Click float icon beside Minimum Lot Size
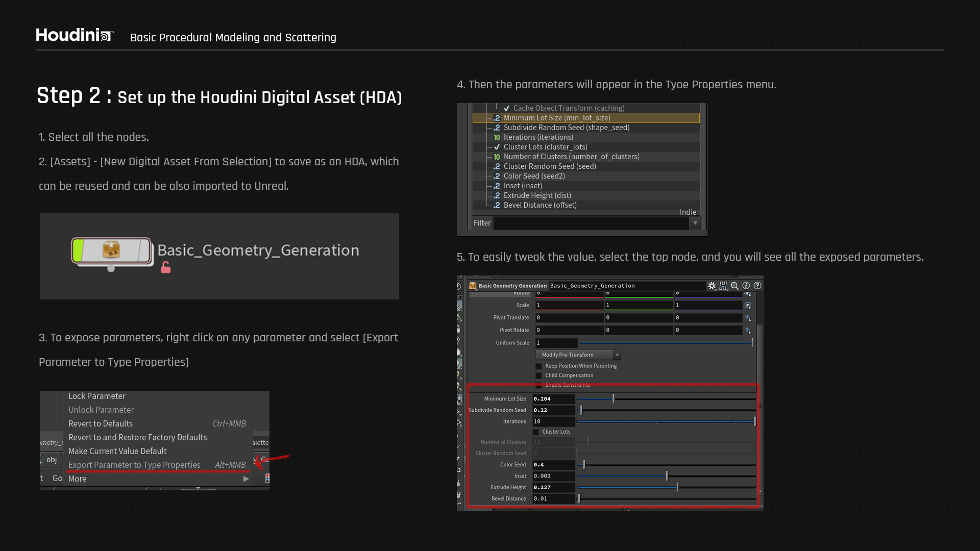Viewport: 980px width, 551px height. point(497,118)
